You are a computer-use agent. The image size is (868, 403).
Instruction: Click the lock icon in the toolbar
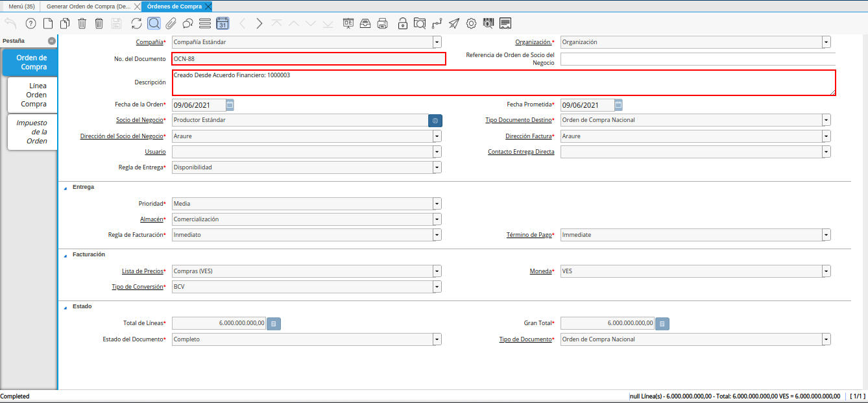pos(403,23)
